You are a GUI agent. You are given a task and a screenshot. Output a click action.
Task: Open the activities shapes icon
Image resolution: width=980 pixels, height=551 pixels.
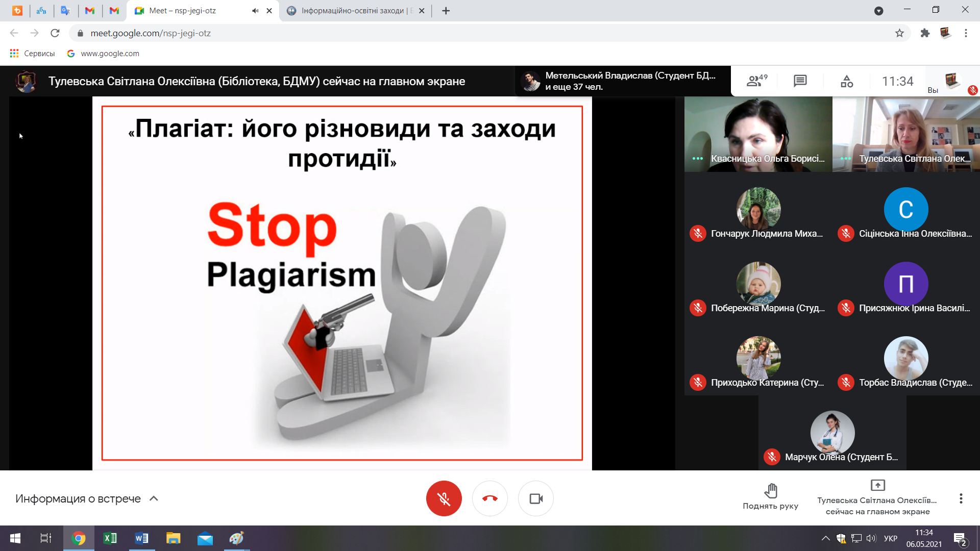[846, 81]
